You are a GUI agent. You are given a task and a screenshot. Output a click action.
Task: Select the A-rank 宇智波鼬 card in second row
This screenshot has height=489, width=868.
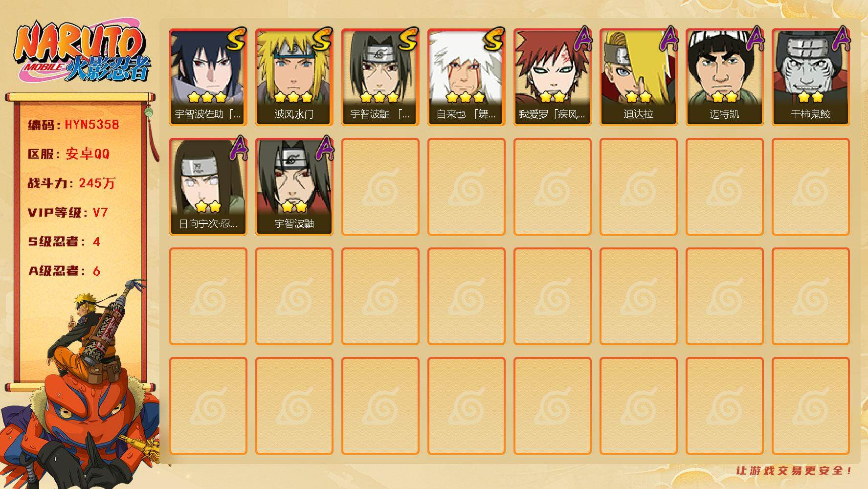coord(294,187)
